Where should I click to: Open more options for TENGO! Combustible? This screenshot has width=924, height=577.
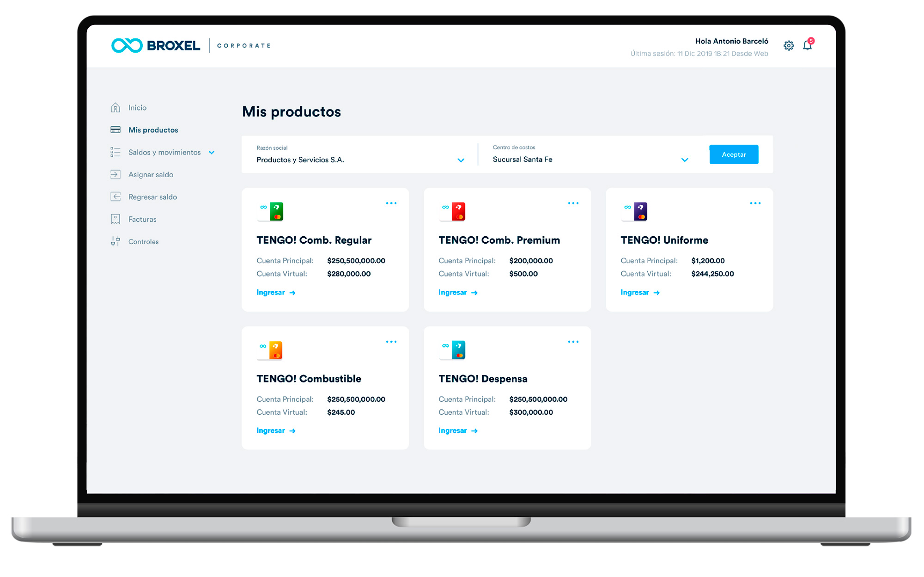coord(391,342)
